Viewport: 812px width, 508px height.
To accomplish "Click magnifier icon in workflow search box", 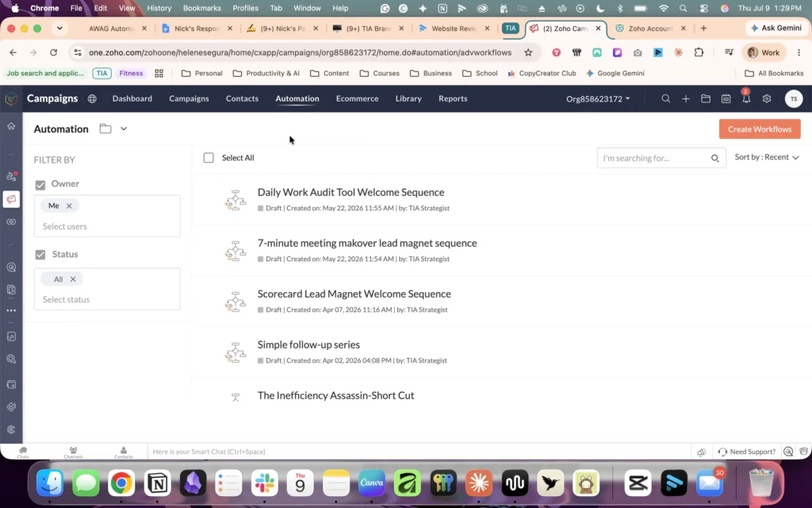I will coord(714,158).
